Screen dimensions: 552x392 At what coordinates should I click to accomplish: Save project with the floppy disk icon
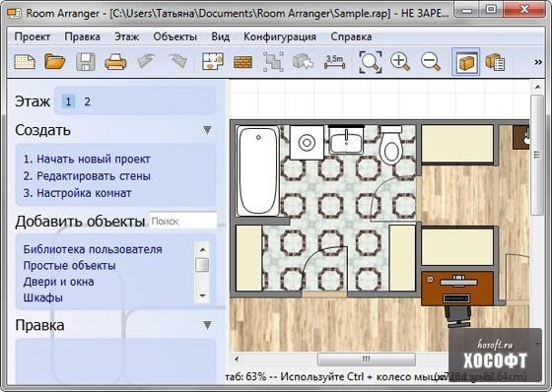pyautogui.click(x=86, y=62)
